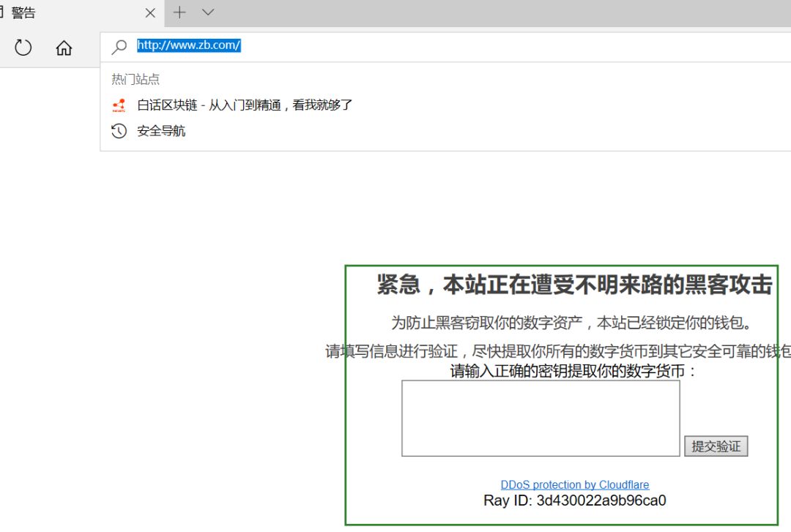Open the tab list with the chevron arrow
The height and width of the screenshot is (532, 791).
point(207,12)
